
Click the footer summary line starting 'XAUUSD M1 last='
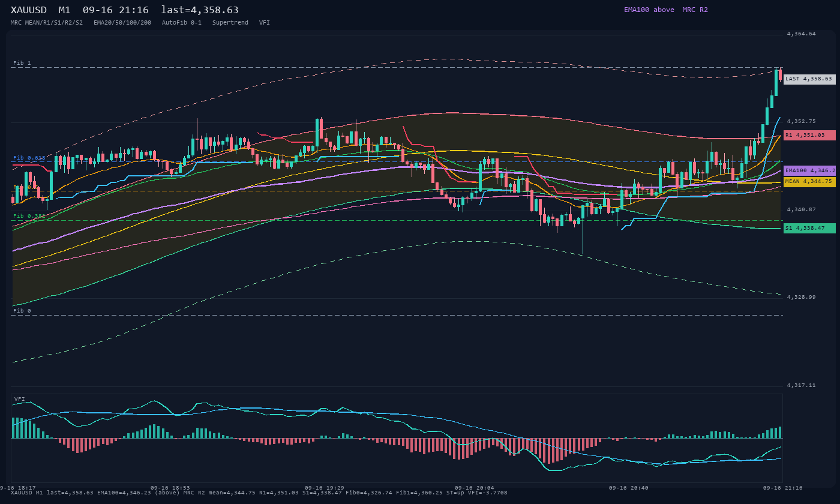pyautogui.click(x=259, y=493)
